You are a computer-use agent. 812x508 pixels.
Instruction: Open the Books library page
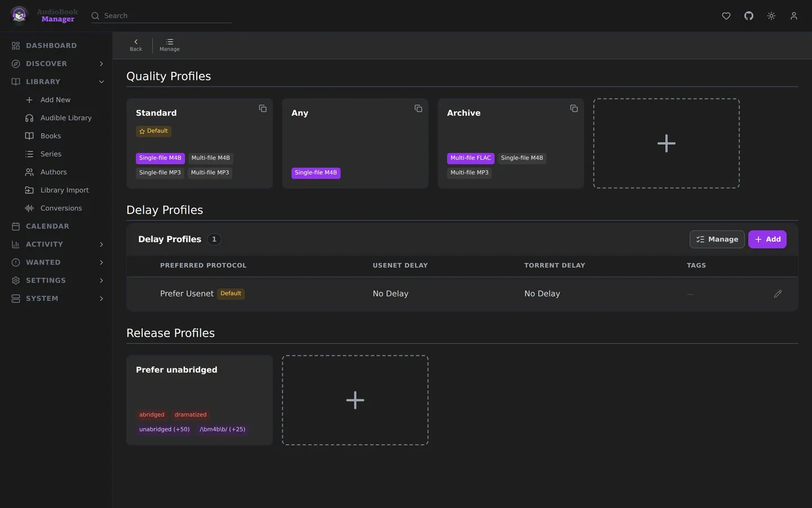[51, 136]
